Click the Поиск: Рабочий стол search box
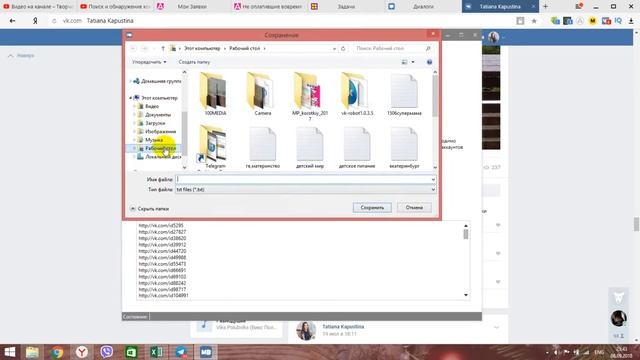 point(393,49)
